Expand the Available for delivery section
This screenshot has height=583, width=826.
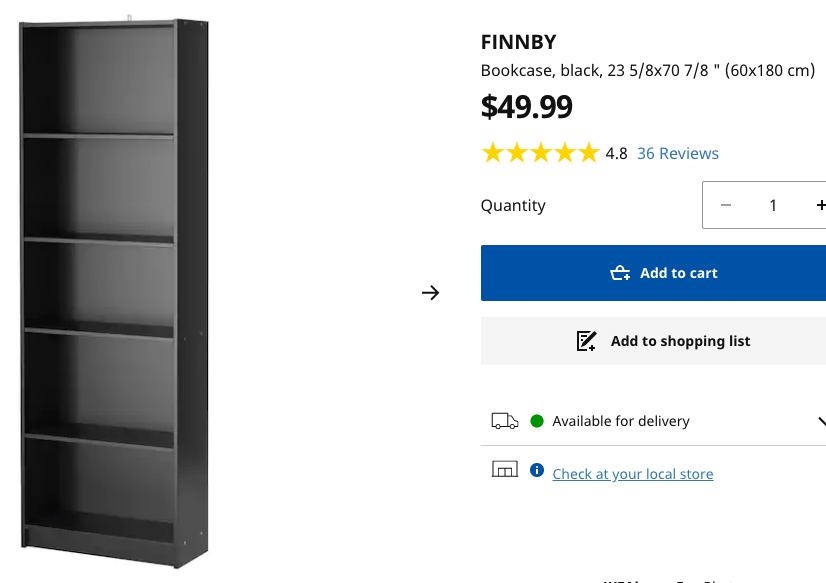[x=820, y=421]
